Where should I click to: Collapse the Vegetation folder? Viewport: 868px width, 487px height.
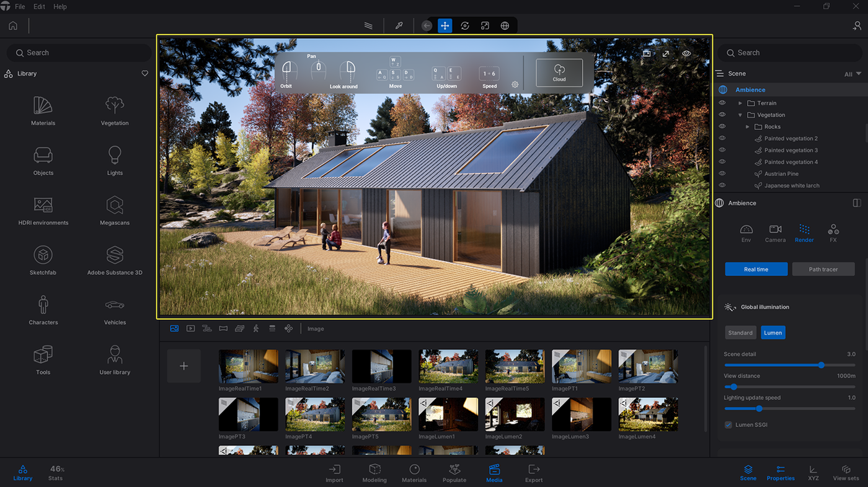tap(740, 115)
